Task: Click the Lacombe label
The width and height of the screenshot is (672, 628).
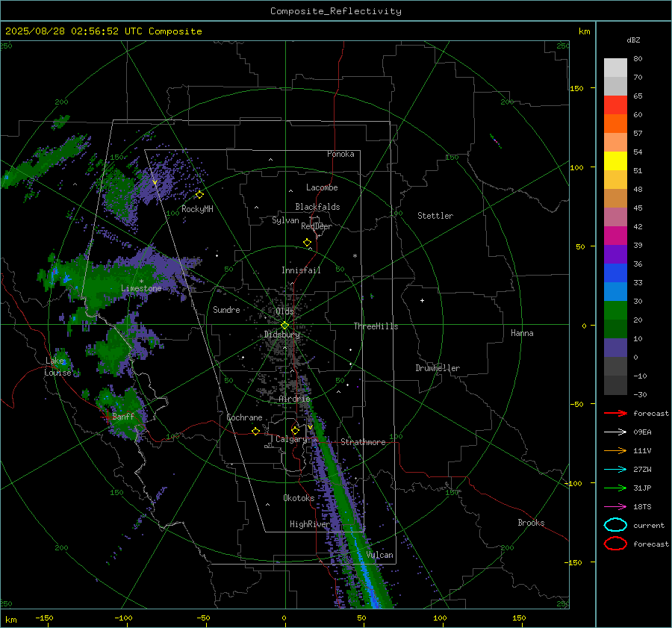Action: tap(322, 187)
